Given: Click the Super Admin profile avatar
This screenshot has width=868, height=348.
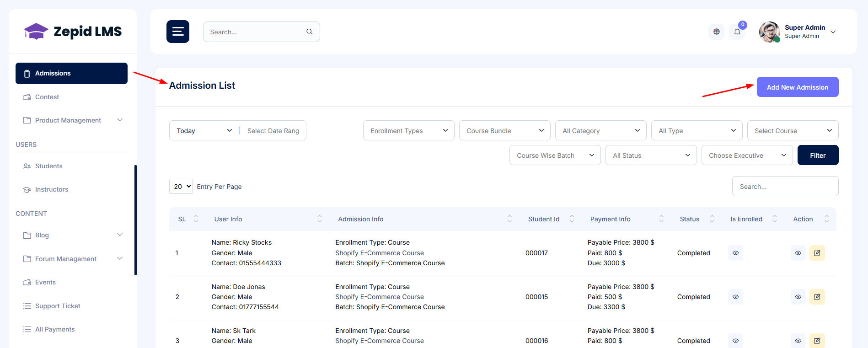Looking at the screenshot, I should coord(770,32).
